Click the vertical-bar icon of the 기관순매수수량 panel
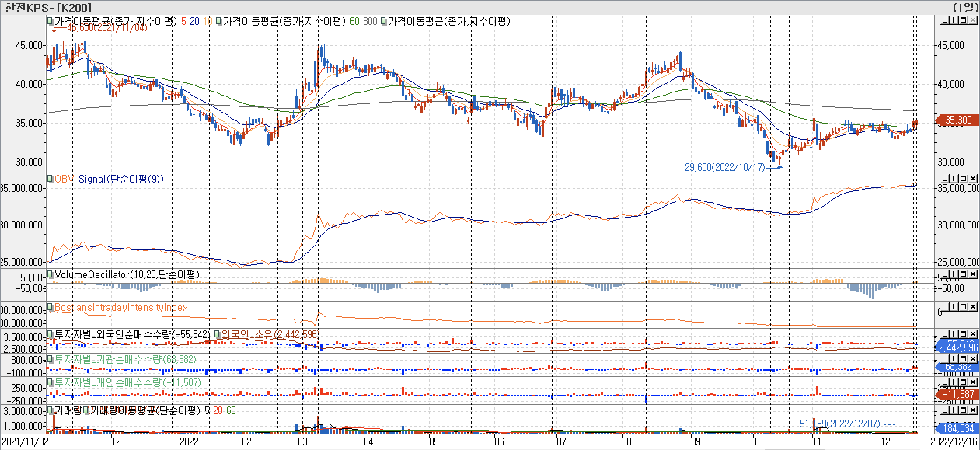 (x=954, y=358)
